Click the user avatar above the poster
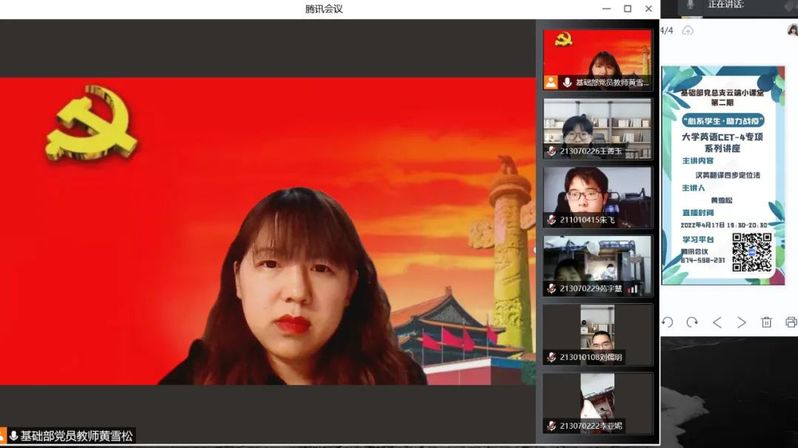Screen dimensions: 798x448 click(792, 31)
